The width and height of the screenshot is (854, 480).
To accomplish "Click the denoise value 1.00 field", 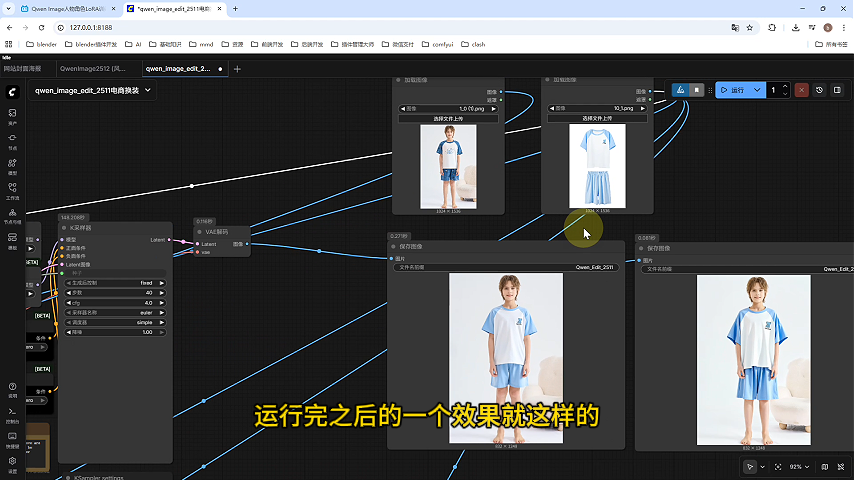I will click(x=115, y=332).
